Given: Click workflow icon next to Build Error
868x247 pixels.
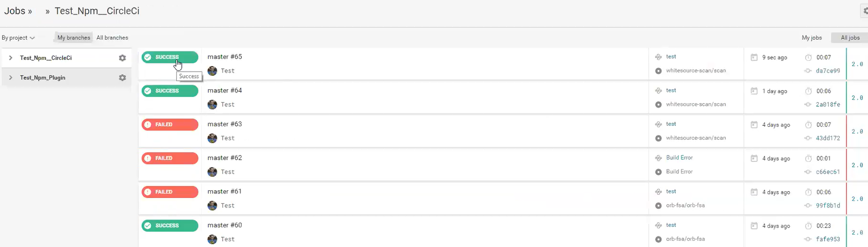Looking at the screenshot, I should [x=658, y=158].
